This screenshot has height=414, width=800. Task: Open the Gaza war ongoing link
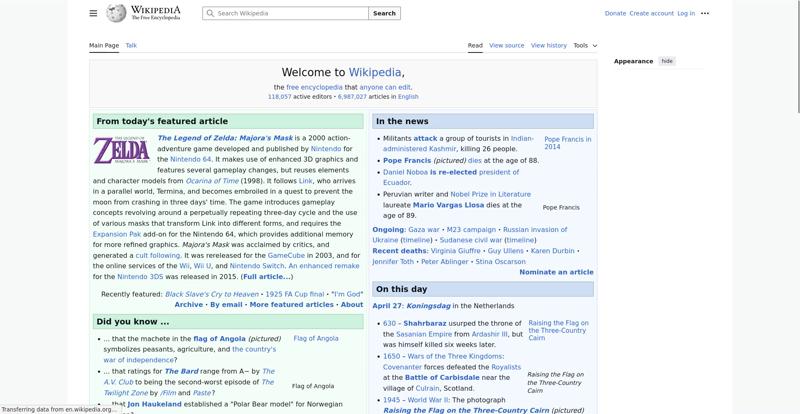424,230
